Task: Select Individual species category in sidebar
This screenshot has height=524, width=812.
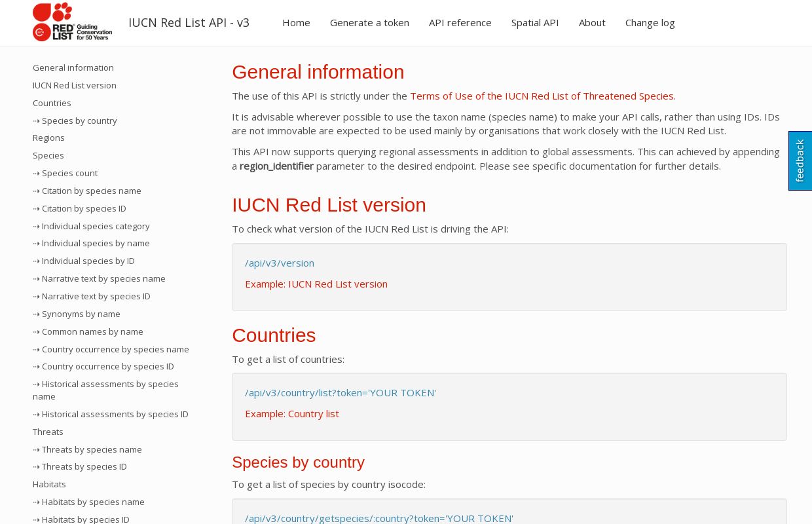Action: coord(92,226)
